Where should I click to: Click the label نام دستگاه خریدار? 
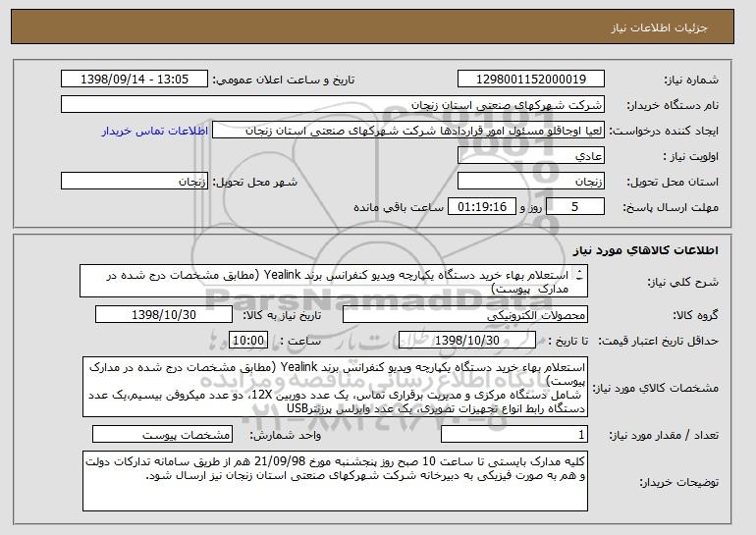tap(673, 105)
